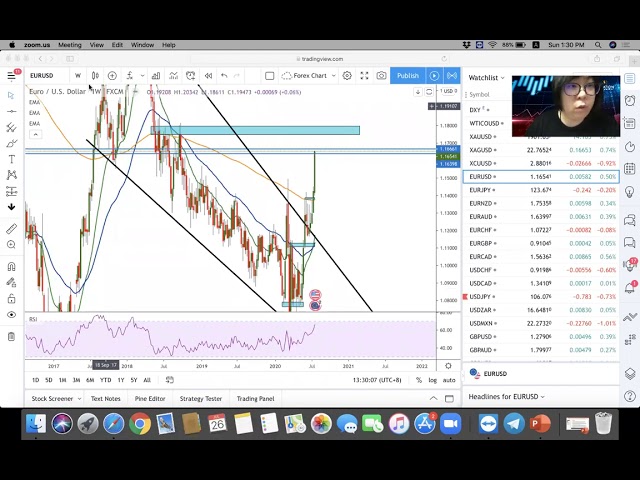Toggle lock all drawing tools
640x480 pixels.
(11, 298)
